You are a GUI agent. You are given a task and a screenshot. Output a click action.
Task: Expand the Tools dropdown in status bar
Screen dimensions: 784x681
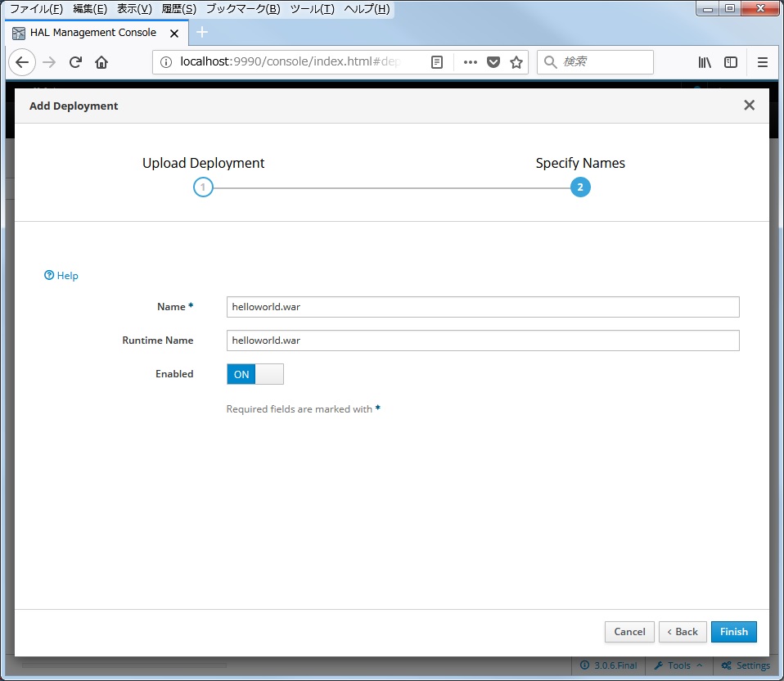pyautogui.click(x=678, y=665)
